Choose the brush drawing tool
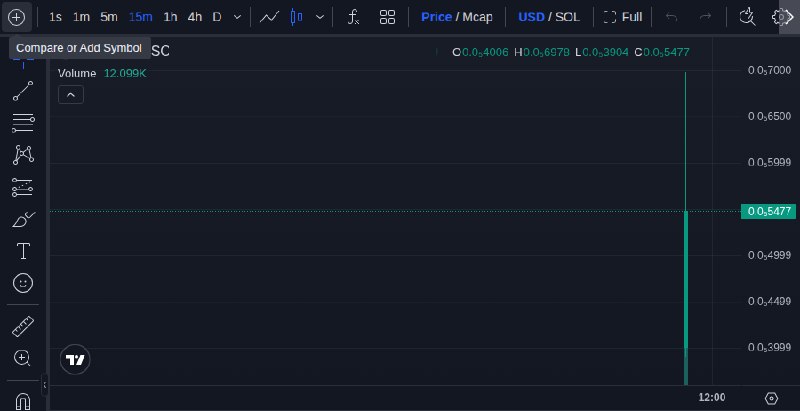This screenshot has height=411, width=800. (x=23, y=220)
